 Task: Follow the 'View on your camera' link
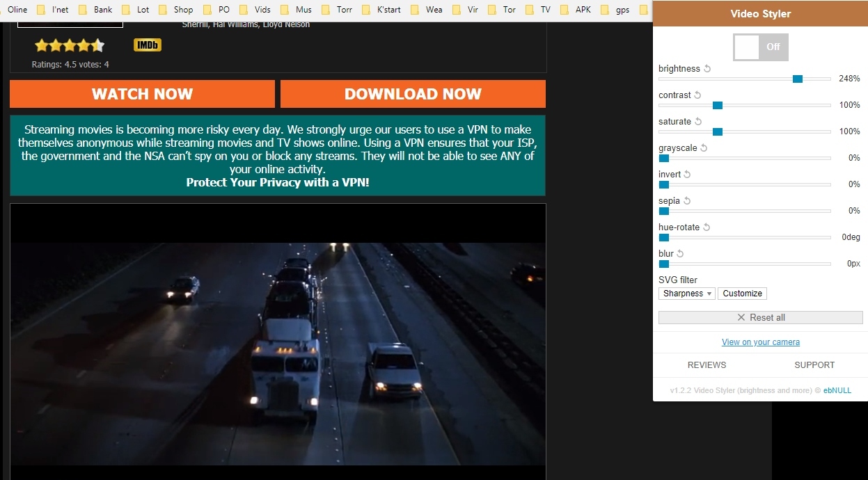pos(760,342)
